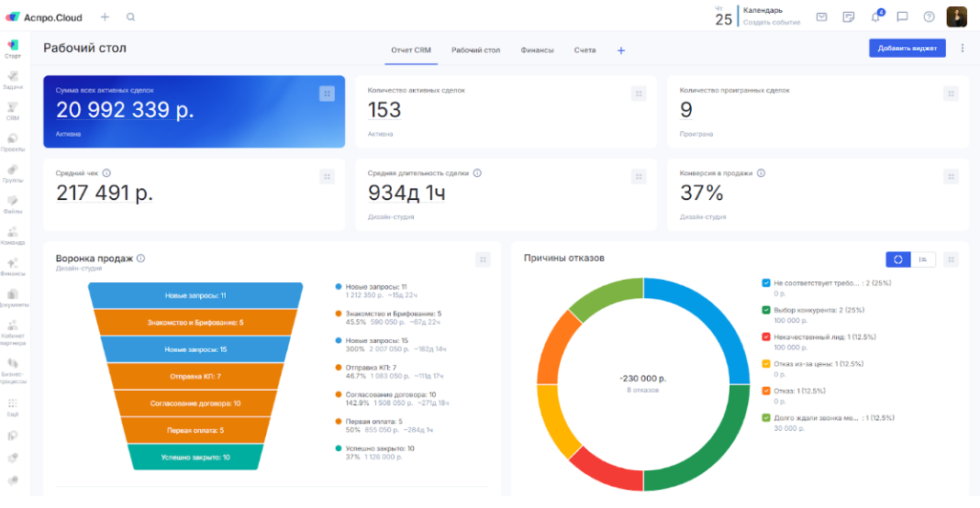Click handle on Конверсия в продажи widget

[x=951, y=177]
